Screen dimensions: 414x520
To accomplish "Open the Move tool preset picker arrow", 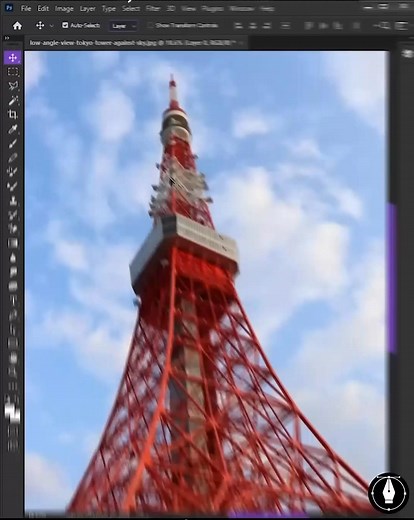I will click(x=52, y=26).
